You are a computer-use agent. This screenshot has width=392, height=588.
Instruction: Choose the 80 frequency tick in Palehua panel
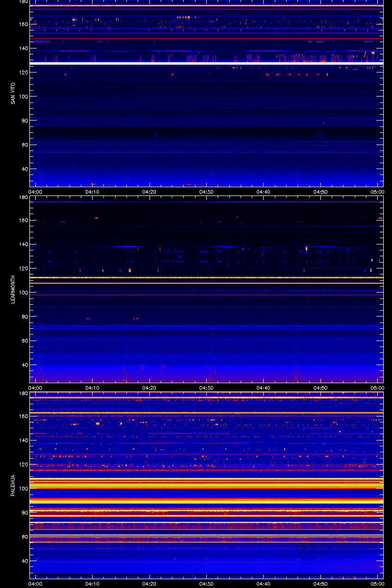25,513
